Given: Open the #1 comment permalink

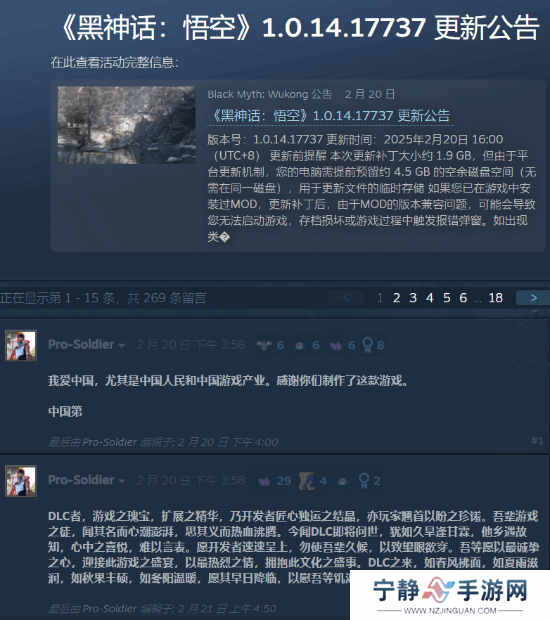Looking at the screenshot, I should [537, 440].
